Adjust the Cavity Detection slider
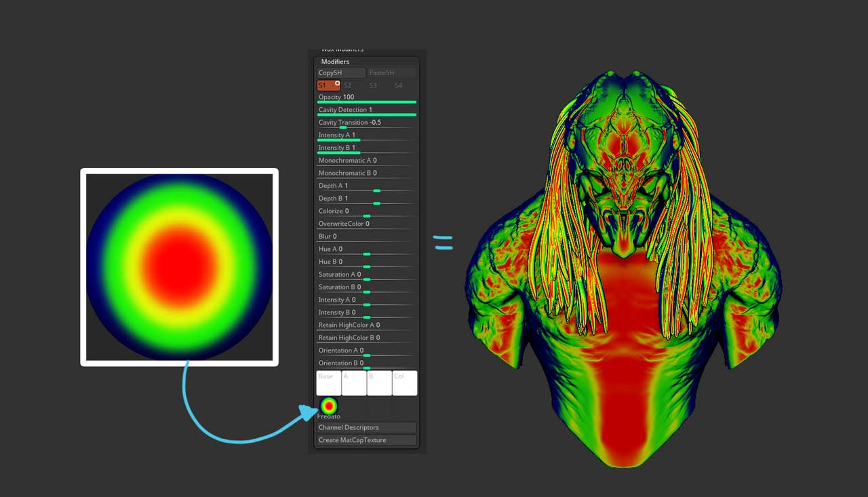The height and width of the screenshot is (497, 868). pyautogui.click(x=367, y=111)
